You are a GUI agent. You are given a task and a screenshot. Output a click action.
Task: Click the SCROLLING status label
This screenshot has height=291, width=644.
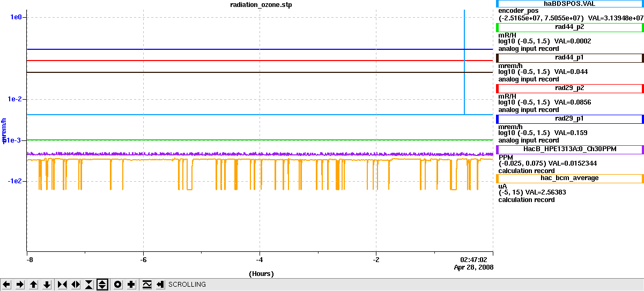tap(187, 285)
